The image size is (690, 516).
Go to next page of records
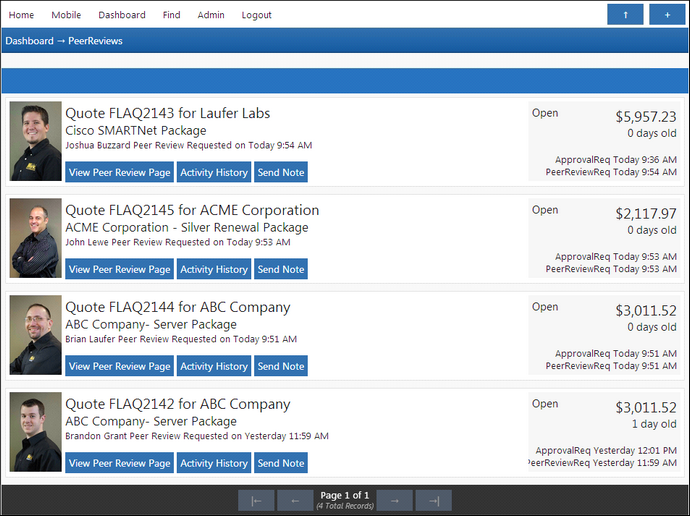[x=394, y=500]
